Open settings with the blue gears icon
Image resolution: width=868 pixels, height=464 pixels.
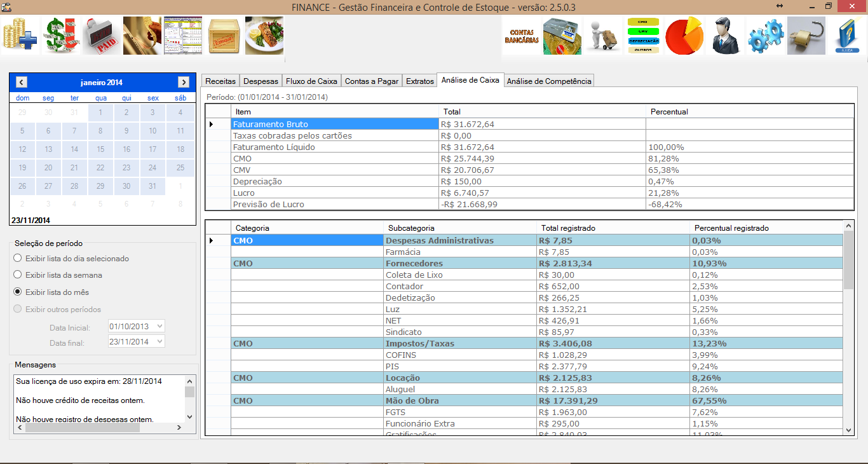[766, 36]
